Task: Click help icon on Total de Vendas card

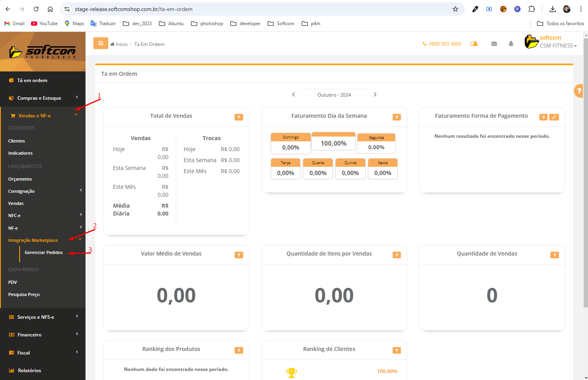Action: pos(238,117)
